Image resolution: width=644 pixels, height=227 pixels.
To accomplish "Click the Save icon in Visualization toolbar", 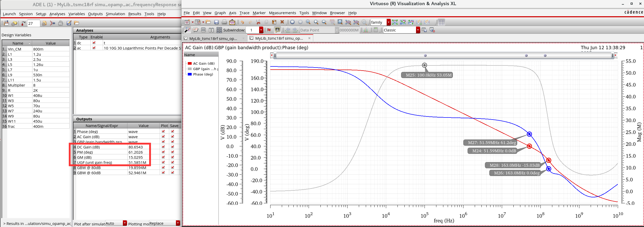I will pos(216,22).
